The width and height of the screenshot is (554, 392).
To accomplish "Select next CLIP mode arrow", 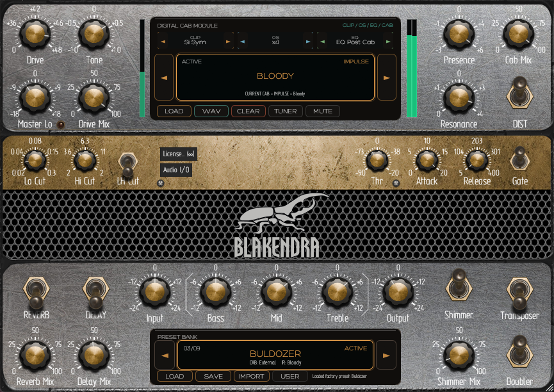I will pos(228,42).
